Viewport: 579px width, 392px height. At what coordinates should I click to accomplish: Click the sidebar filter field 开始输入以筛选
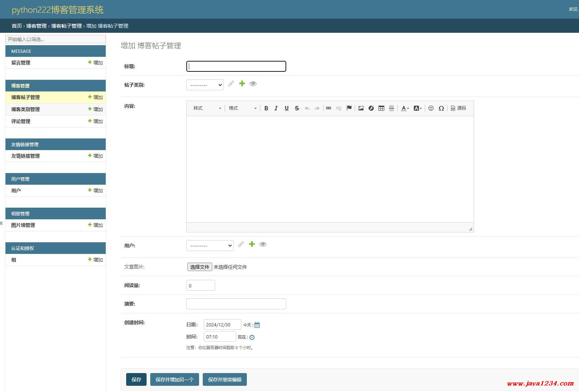tap(55, 39)
